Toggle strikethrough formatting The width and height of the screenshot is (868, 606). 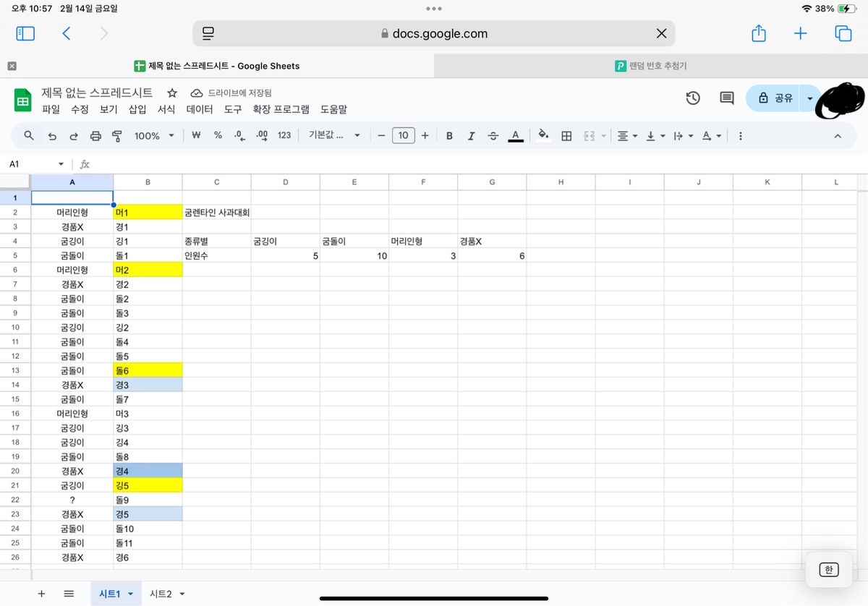coord(493,136)
